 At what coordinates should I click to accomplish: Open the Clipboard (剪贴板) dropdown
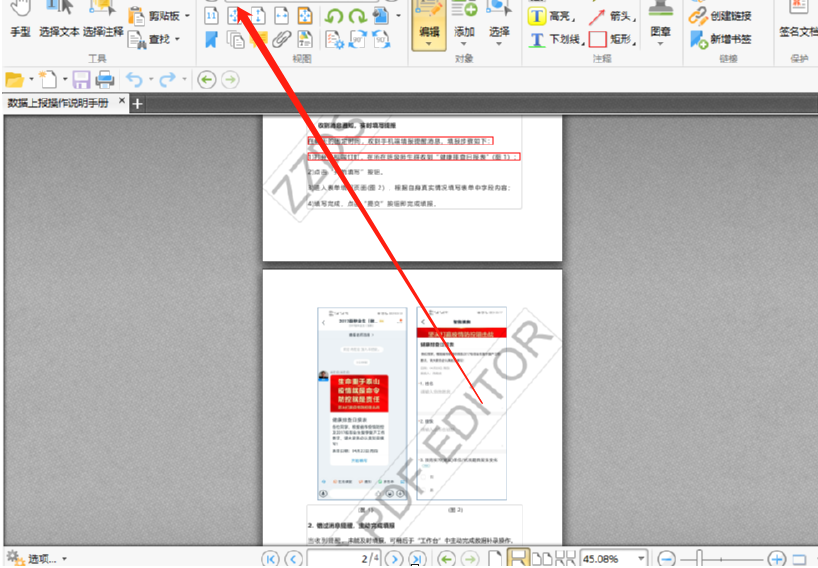[x=159, y=16]
